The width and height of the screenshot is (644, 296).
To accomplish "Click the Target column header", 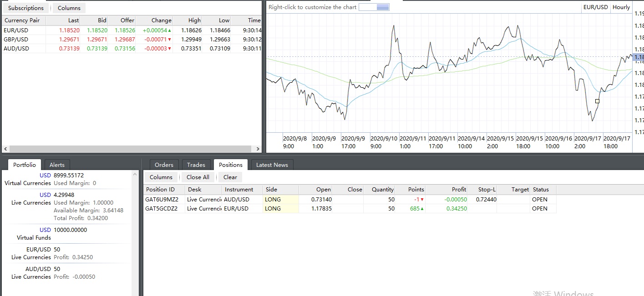I will point(513,190).
